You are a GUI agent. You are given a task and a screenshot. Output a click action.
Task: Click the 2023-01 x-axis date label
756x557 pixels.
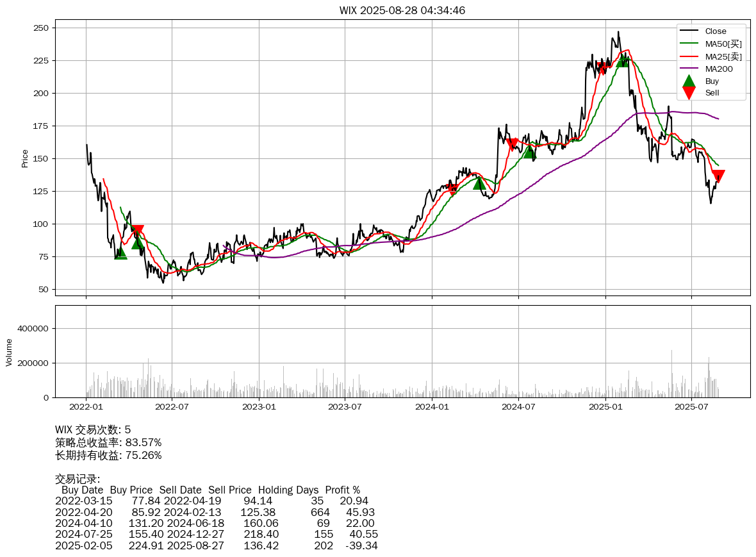[259, 406]
